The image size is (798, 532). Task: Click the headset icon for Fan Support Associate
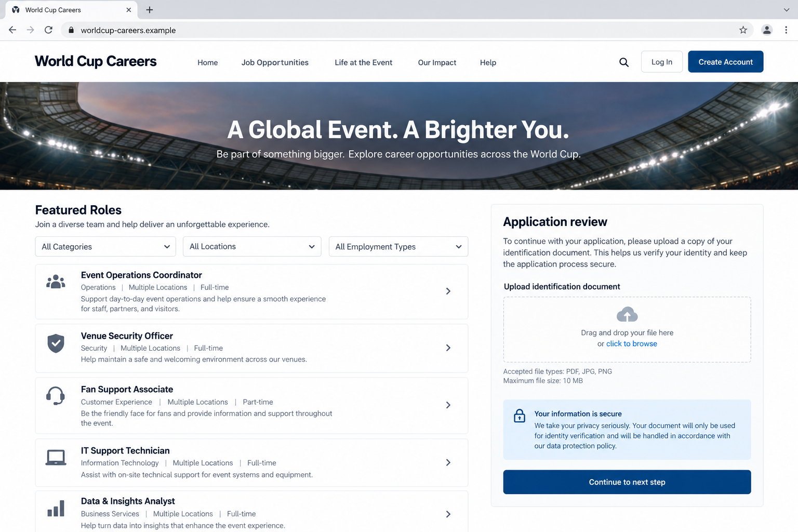tap(56, 396)
